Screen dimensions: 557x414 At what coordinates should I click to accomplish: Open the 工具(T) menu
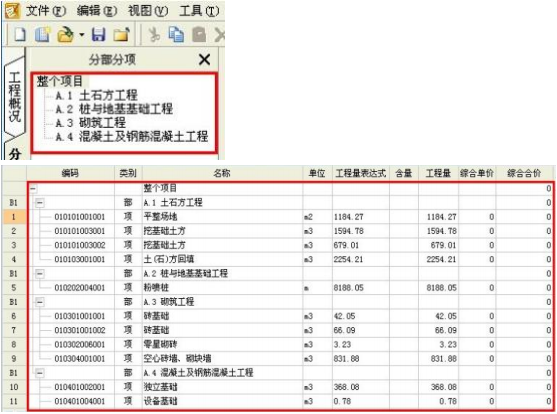[x=199, y=11]
